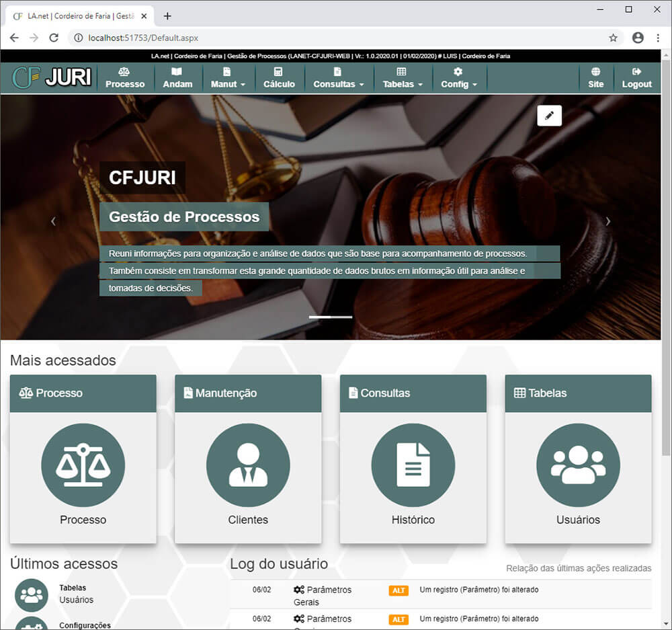Viewport: 672px width, 630px height.
Task: Click the pencil edit icon on banner
Action: (549, 116)
